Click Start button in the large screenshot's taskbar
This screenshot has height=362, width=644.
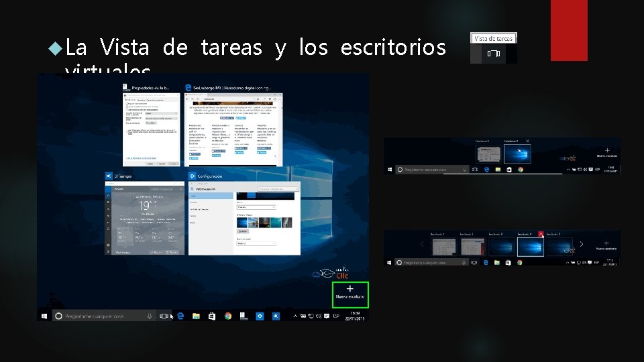(44, 316)
